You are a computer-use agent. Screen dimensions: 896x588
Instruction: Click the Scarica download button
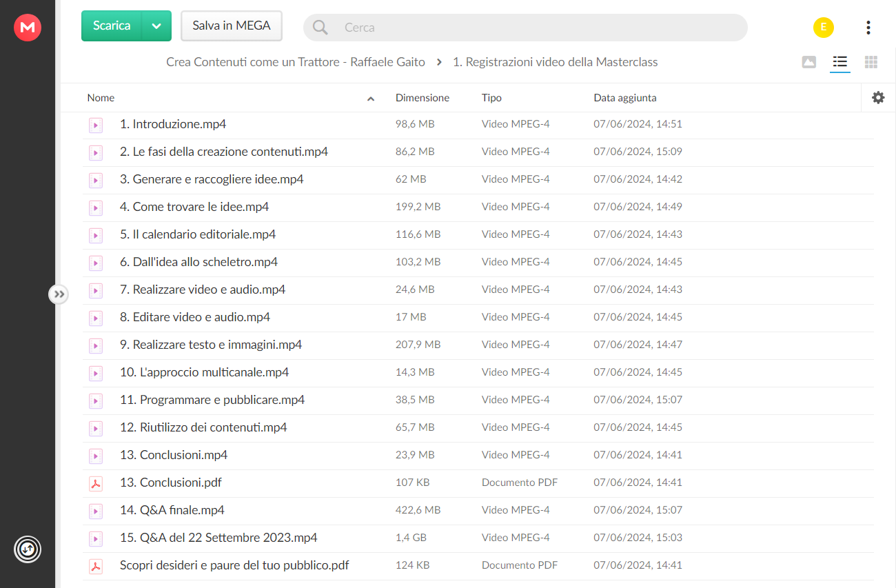[112, 26]
